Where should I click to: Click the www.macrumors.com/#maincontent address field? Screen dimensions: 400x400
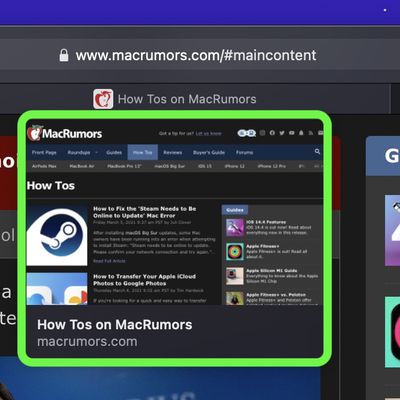coord(196,55)
